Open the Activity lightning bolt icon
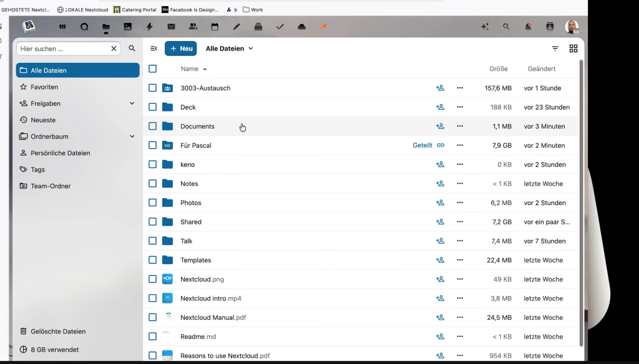The height and width of the screenshot is (364, 639). click(x=149, y=27)
